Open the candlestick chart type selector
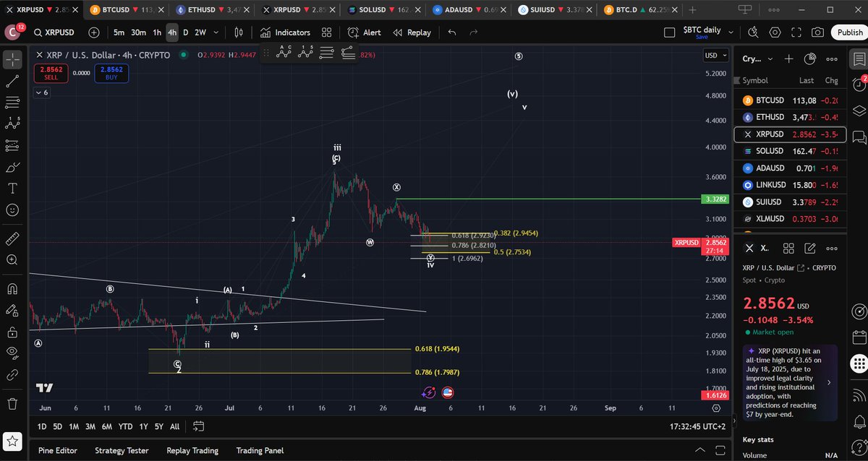The width and height of the screenshot is (868, 461). click(x=239, y=33)
